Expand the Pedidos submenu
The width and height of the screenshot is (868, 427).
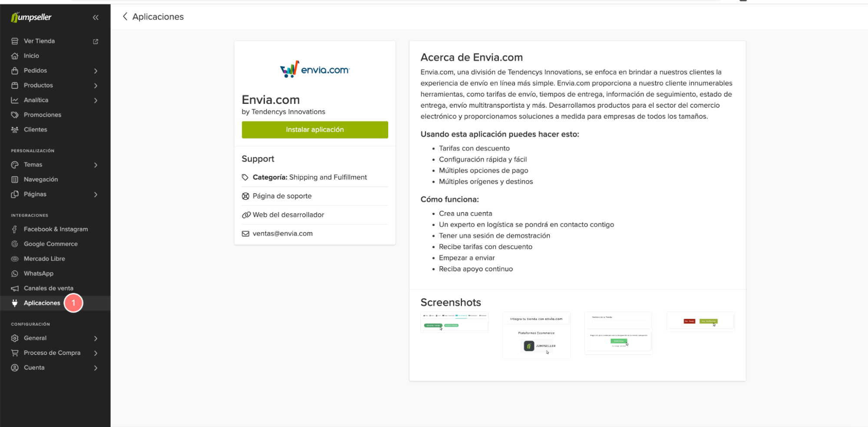click(96, 71)
